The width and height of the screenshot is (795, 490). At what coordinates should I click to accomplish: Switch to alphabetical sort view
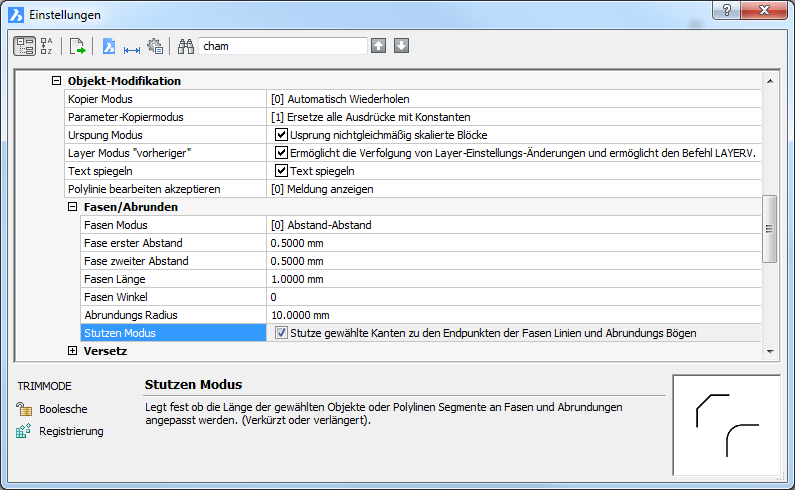point(47,45)
